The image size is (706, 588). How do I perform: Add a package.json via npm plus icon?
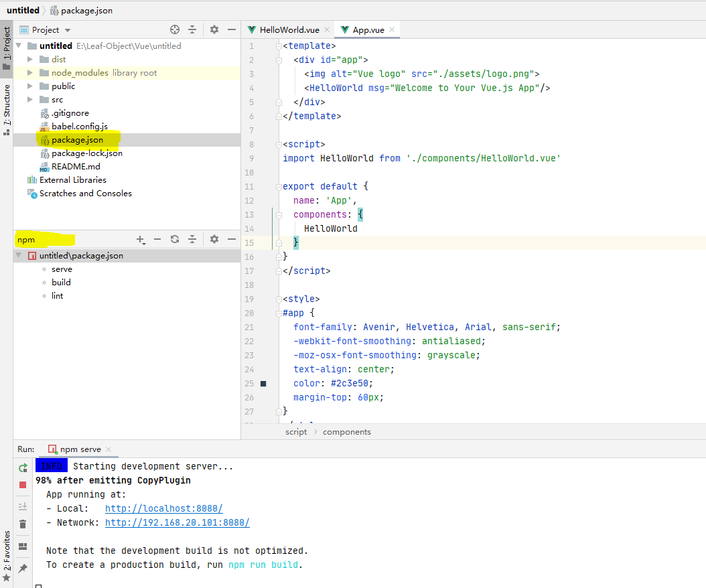click(x=140, y=239)
